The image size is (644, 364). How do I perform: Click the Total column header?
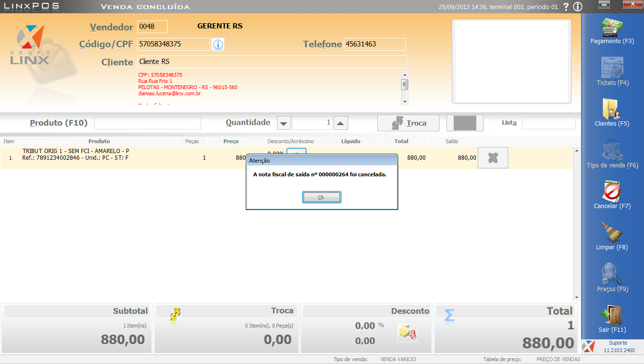pyautogui.click(x=402, y=141)
